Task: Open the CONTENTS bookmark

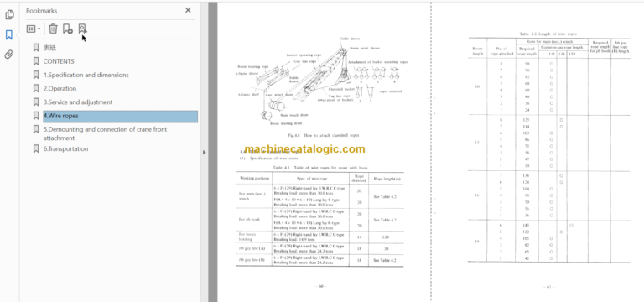Action: pyautogui.click(x=59, y=61)
